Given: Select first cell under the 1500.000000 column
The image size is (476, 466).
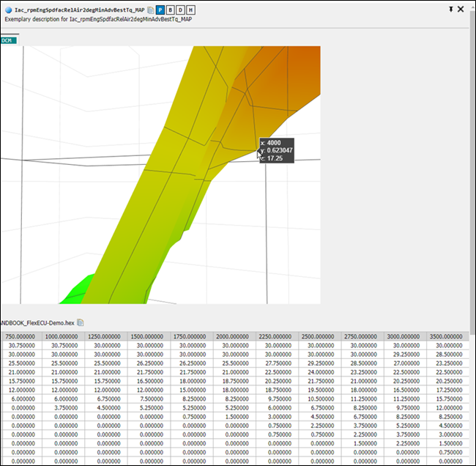Looking at the screenshot, I should tap(151, 344).
